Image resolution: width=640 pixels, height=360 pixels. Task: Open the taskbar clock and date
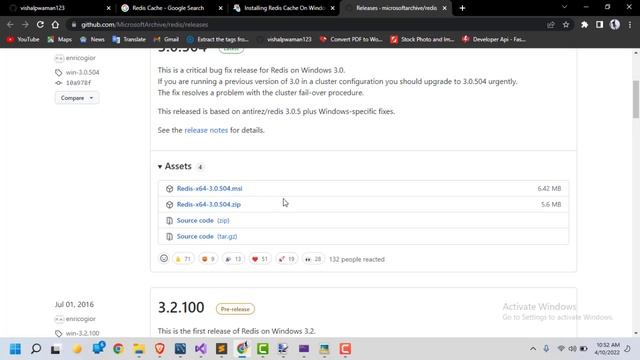607,349
